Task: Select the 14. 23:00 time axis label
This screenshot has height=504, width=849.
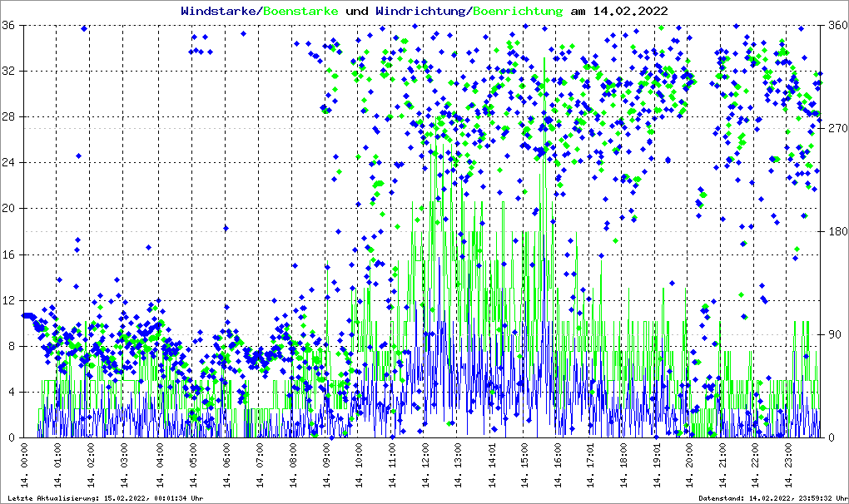Action: [791, 467]
